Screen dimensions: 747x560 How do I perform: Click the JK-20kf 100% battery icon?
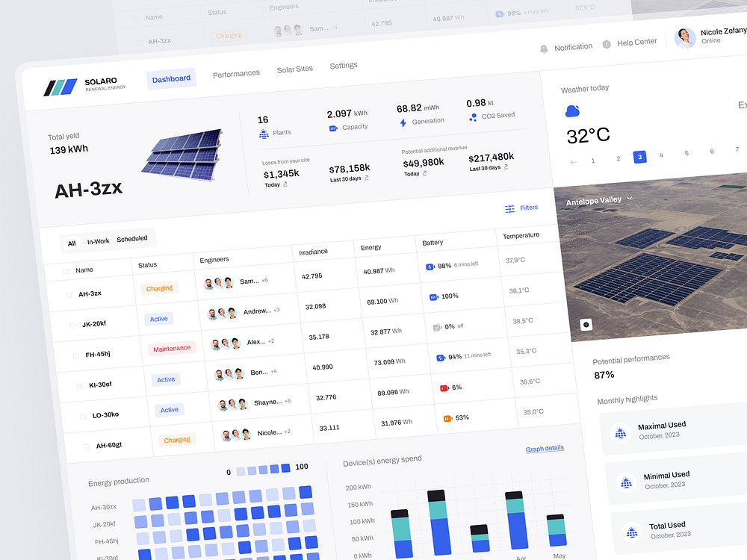click(x=433, y=297)
